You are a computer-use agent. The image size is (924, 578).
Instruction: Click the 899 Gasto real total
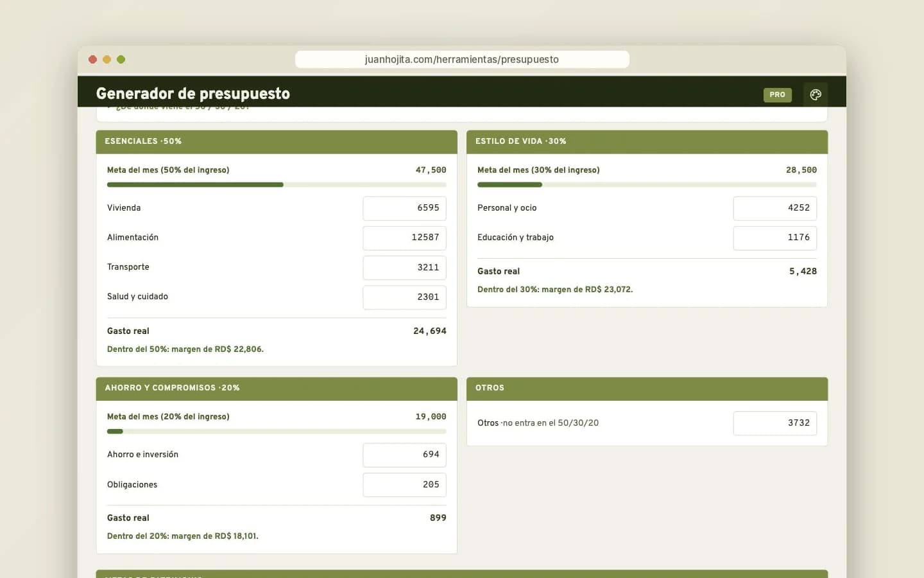point(438,518)
